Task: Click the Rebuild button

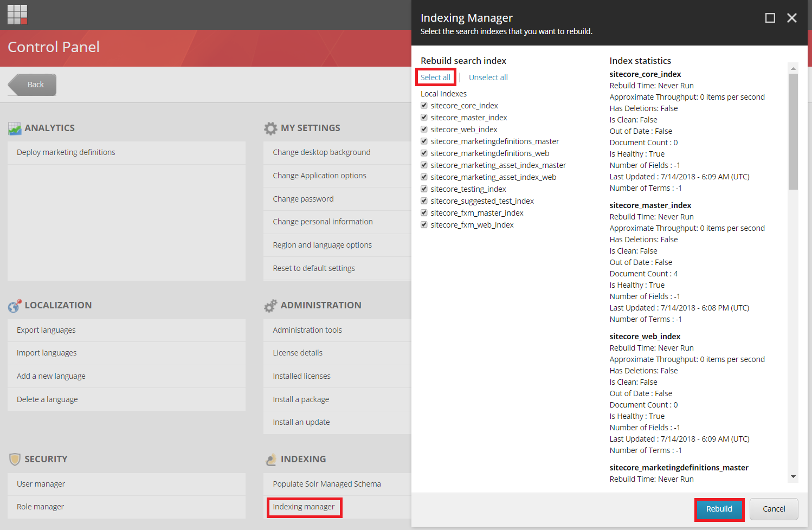Action: pos(719,509)
